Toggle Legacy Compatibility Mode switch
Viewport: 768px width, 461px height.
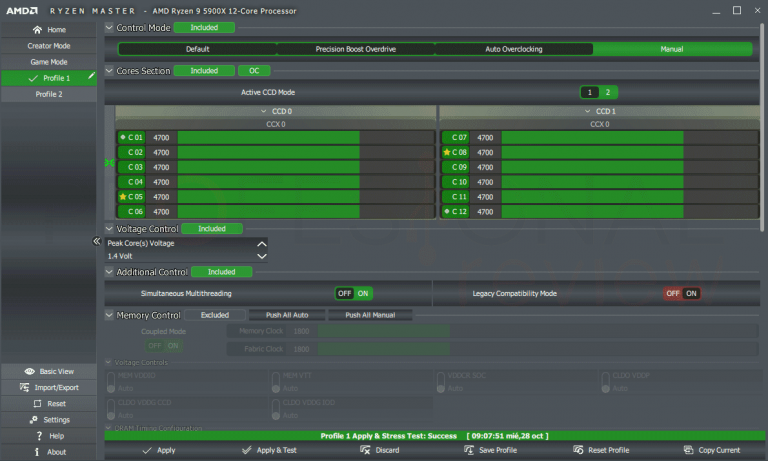682,293
